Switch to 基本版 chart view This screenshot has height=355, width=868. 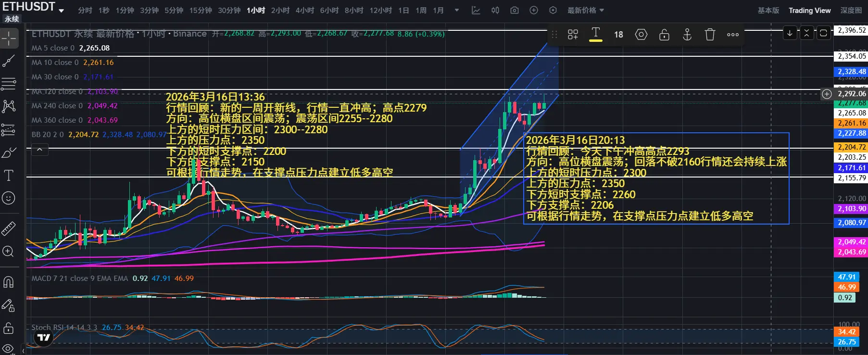click(768, 10)
